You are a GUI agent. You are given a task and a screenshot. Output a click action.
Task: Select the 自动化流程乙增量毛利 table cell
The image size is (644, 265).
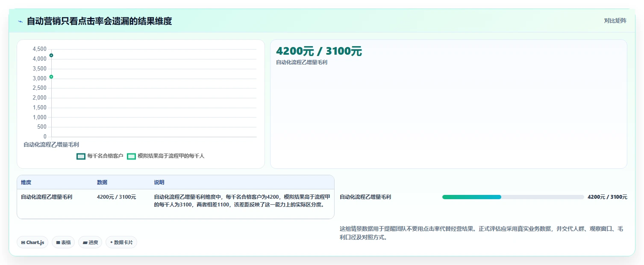(47, 197)
